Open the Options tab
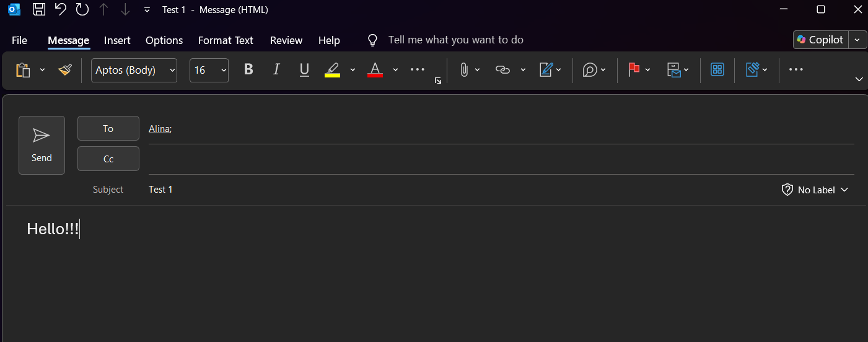 [164, 40]
